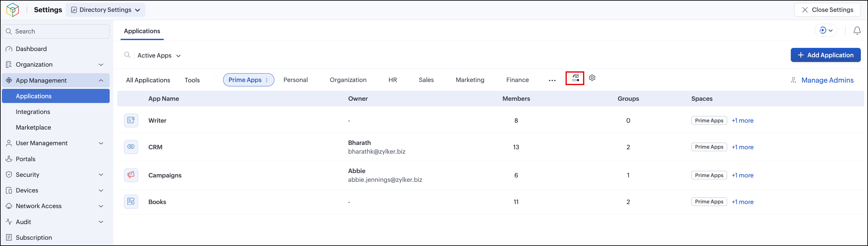
Task: Switch to All Applications tab
Action: tap(148, 80)
